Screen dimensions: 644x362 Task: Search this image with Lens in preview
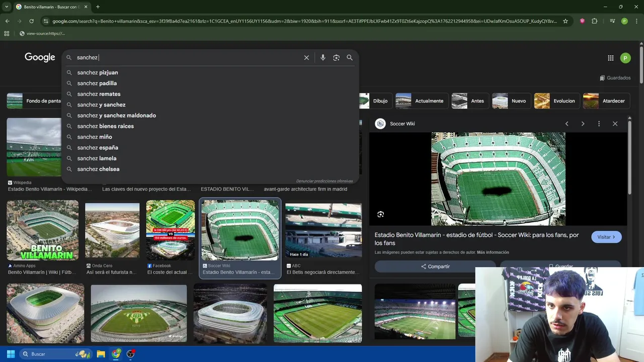(380, 214)
